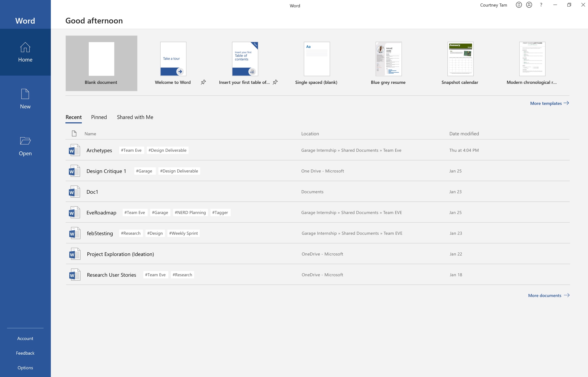Image resolution: width=588 pixels, height=377 pixels.
Task: Restore down the Word window
Action: [x=569, y=5]
